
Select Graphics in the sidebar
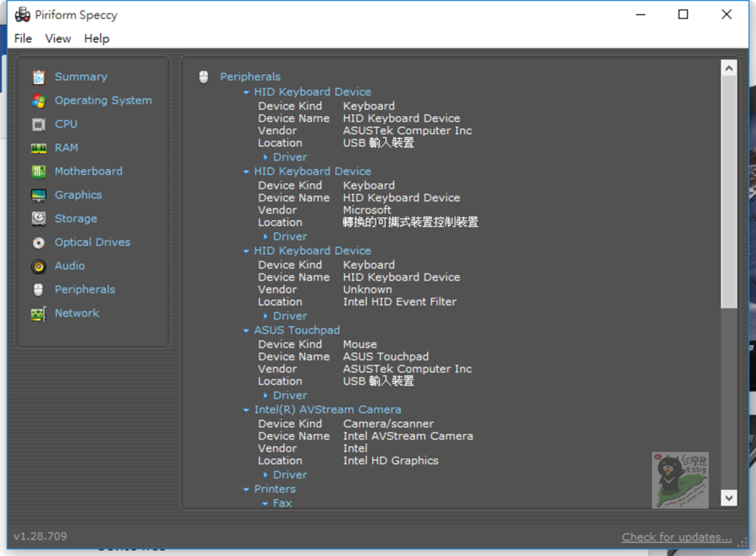point(78,195)
